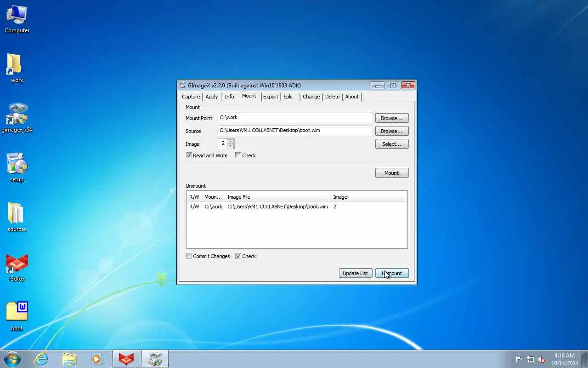Click the Show Desktop strip on taskbar
Viewport: 588px width, 368px height.
(584, 359)
